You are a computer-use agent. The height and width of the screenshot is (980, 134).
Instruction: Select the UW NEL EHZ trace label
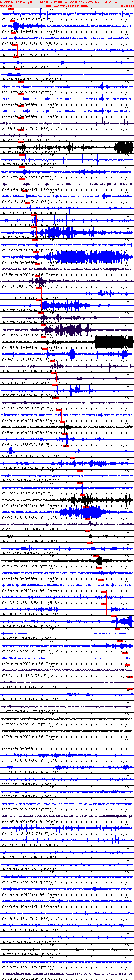pos(30,43)
